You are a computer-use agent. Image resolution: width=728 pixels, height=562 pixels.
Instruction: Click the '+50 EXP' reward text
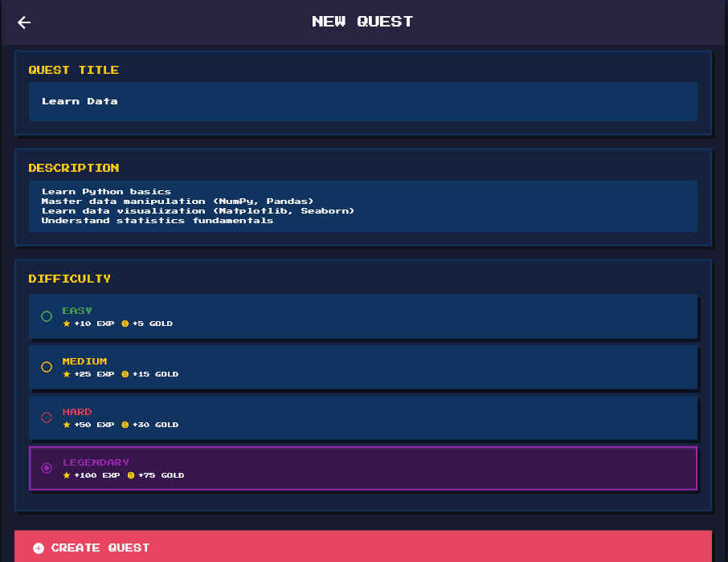[94, 425]
